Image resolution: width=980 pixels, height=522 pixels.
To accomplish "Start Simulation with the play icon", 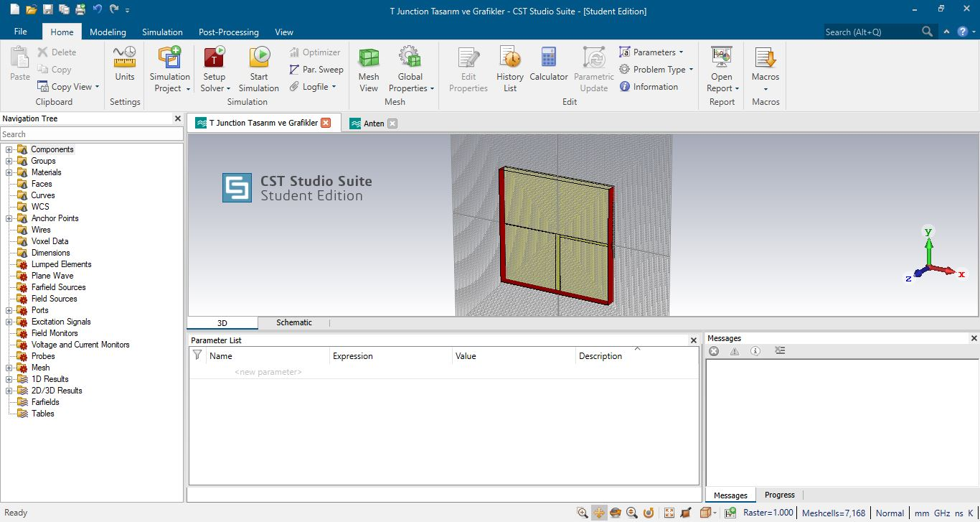I will (x=259, y=69).
